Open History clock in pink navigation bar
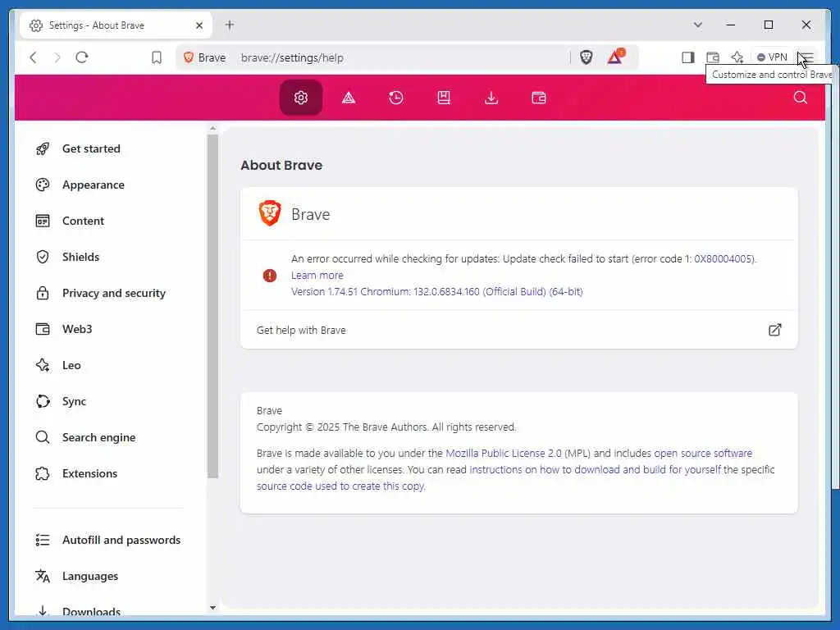The image size is (840, 630). [396, 98]
